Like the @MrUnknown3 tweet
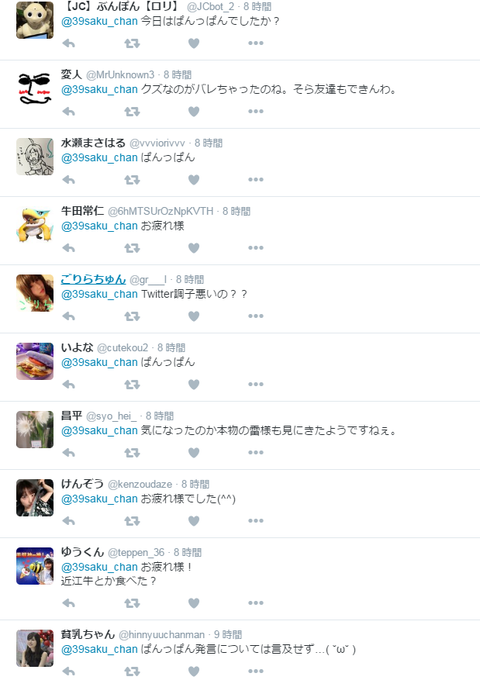Image resolution: width=480 pixels, height=687 pixels. click(194, 112)
